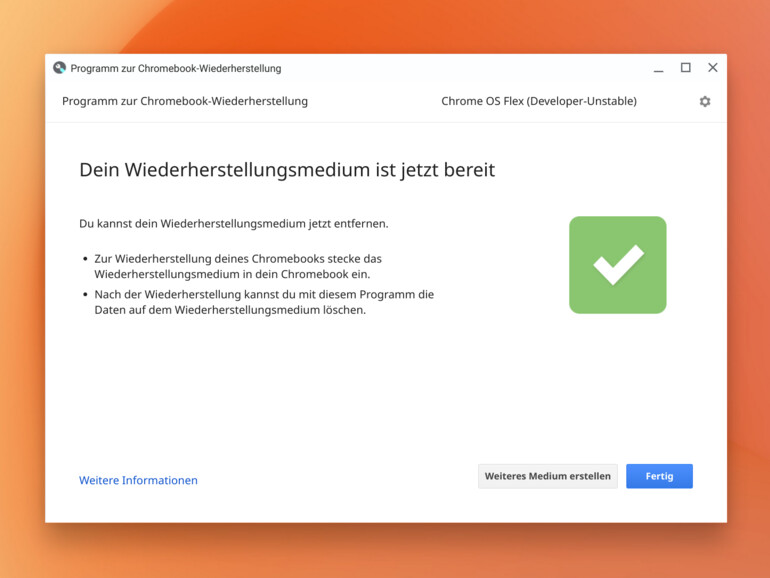
Task: Click the Fertig button
Action: coord(659,476)
